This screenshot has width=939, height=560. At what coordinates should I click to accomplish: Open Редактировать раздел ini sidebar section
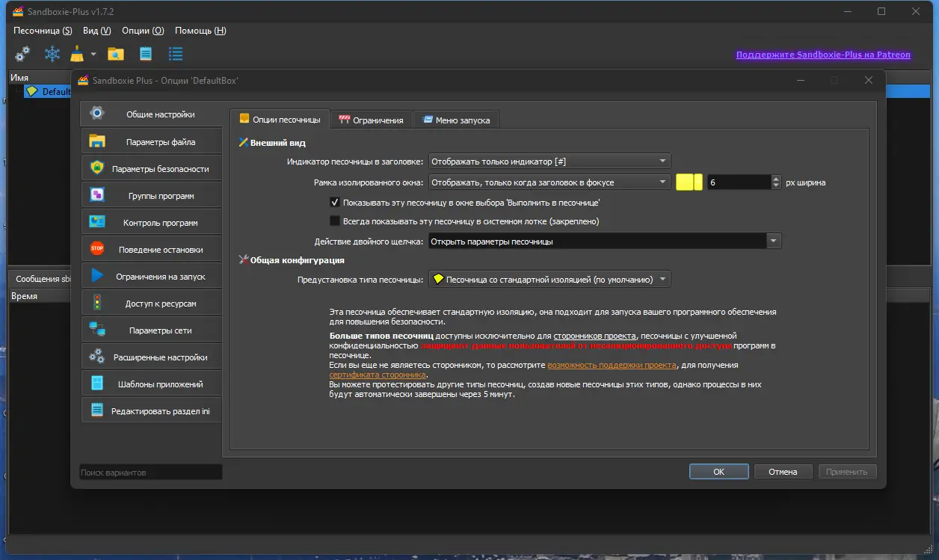[x=152, y=411]
